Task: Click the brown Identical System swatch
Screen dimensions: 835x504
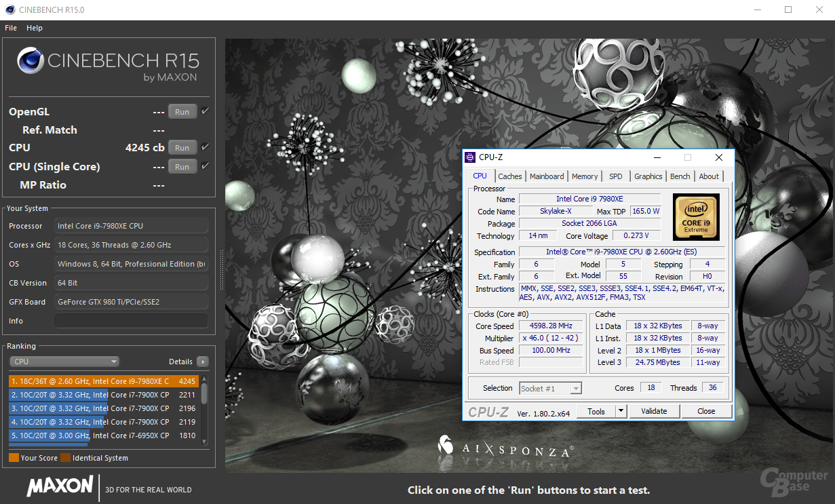Action: pos(65,458)
